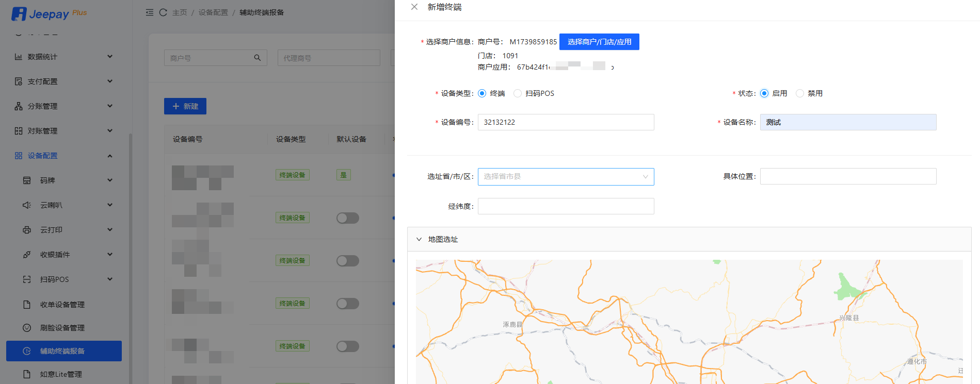Click the 云打印 printer icon
980x384 pixels.
click(x=27, y=230)
